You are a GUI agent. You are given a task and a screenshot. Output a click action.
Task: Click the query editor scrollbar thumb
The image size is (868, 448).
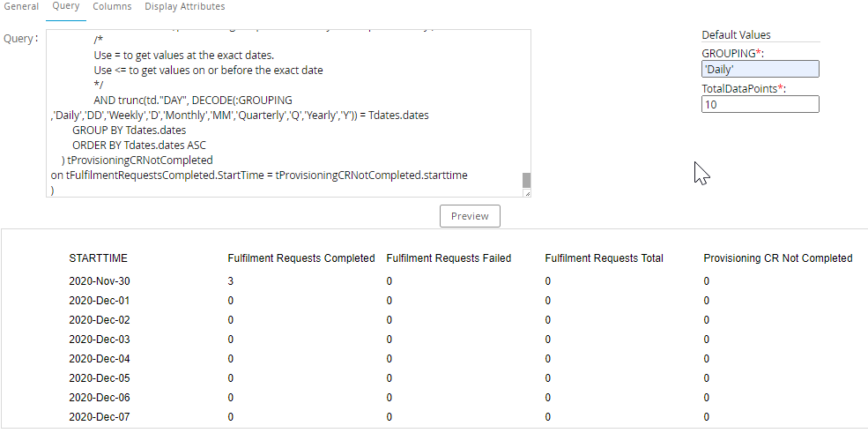click(x=527, y=180)
